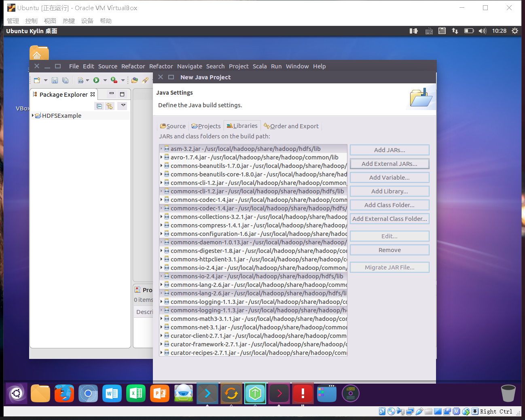
Task: Click the green hexagon up-arrow dock icon
Action: (255, 393)
